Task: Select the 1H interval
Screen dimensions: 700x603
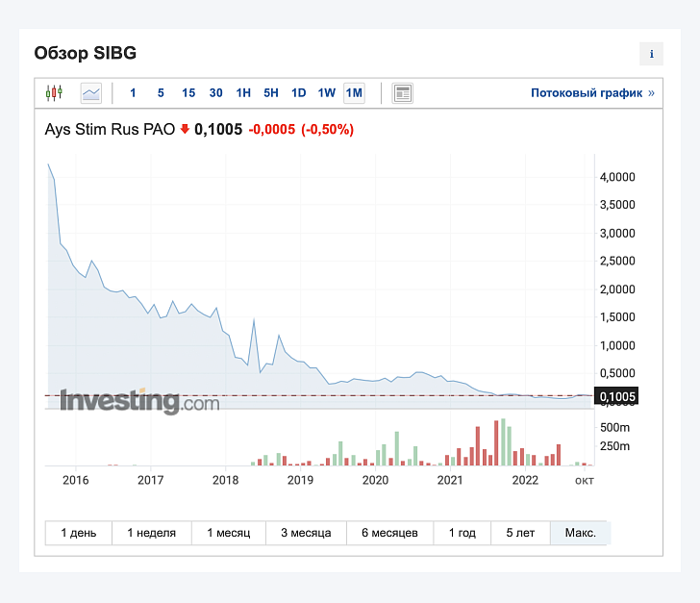Action: [x=243, y=93]
